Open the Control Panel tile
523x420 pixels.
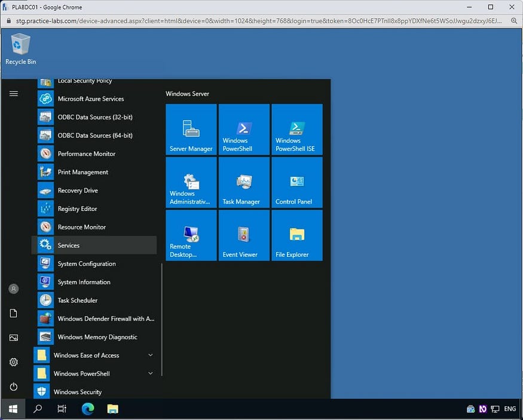(x=297, y=182)
